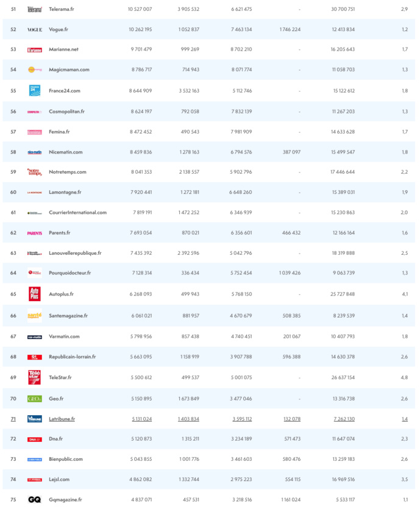Click the underlined value 7 262 130

coord(344,419)
